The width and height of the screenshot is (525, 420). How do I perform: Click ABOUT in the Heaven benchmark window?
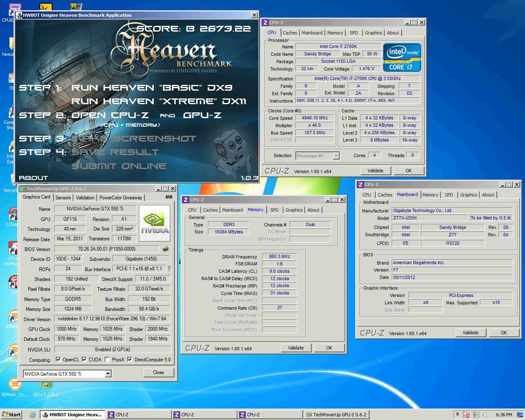33,178
